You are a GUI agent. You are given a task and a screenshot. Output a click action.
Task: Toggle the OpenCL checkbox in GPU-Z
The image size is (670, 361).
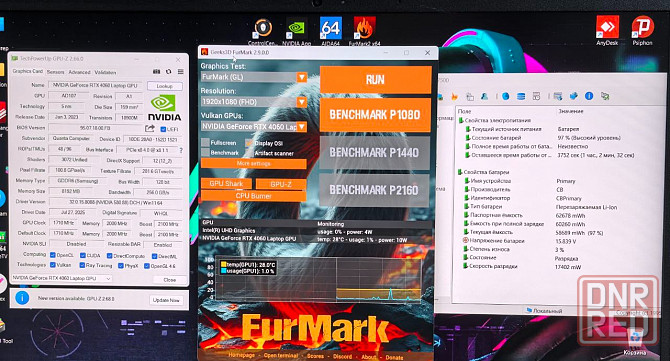coord(53,255)
